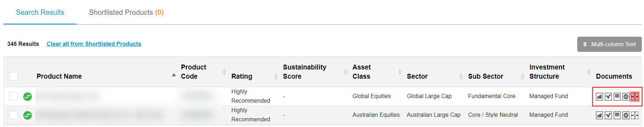
Task: Switch to the Search Results tab
Action: [40, 12]
